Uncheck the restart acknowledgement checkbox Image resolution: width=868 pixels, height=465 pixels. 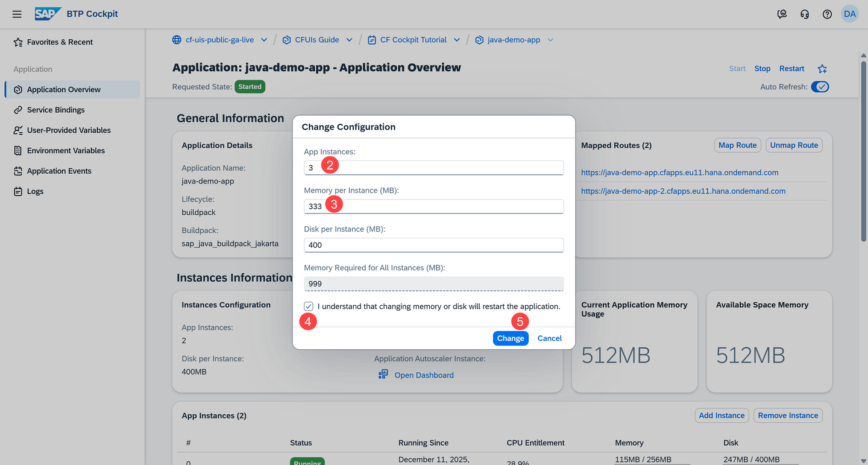click(309, 306)
